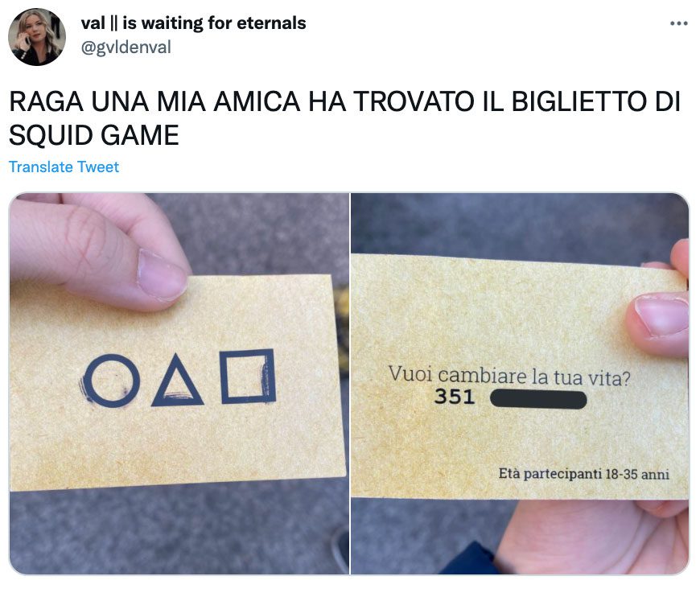Click the black redacted bar after 351
Screen dimensions: 700x597
538,399
